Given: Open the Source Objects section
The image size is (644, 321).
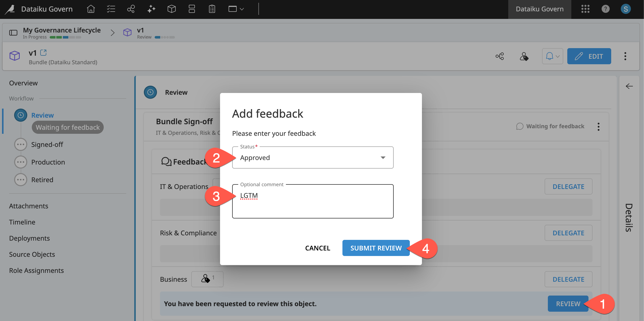Looking at the screenshot, I should [32, 254].
